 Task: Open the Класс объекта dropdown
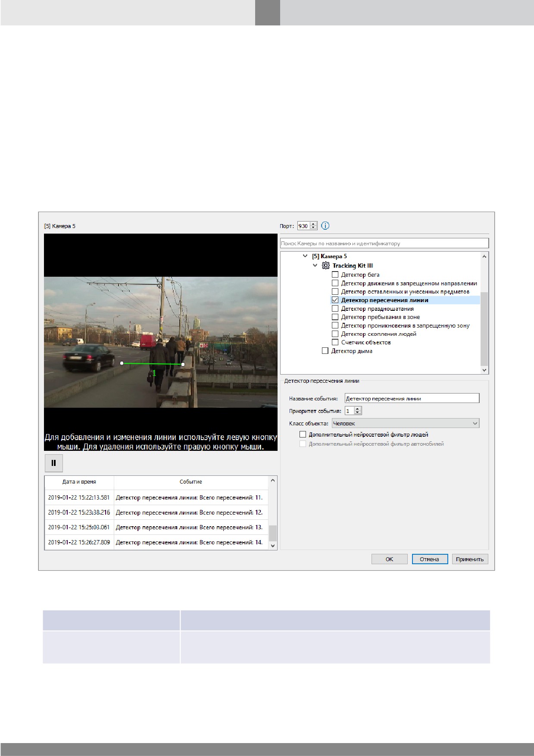click(x=406, y=423)
